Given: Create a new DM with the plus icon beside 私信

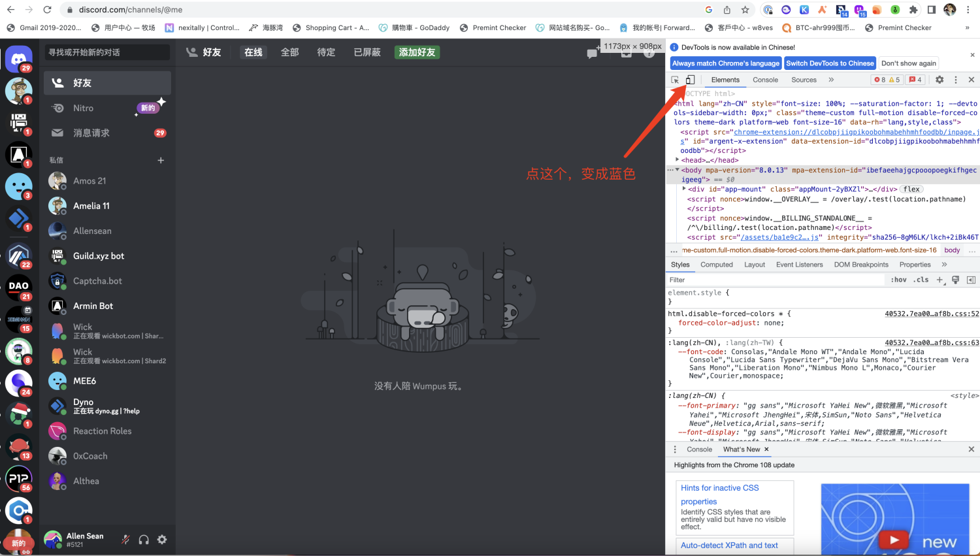Looking at the screenshot, I should pyautogui.click(x=161, y=160).
